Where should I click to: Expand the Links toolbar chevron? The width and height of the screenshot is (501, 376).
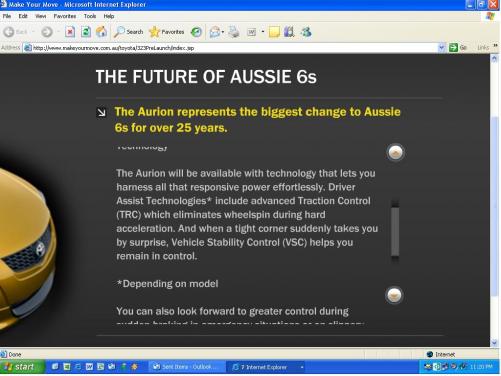[x=496, y=46]
